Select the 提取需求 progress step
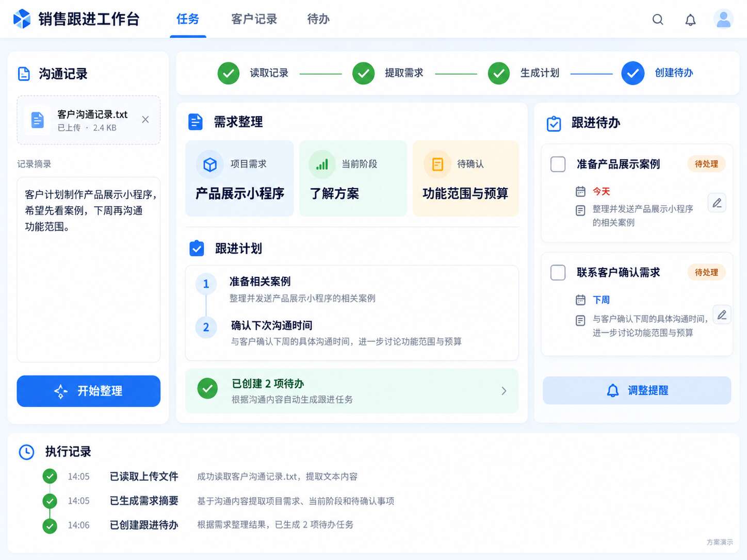Viewport: 747px width, 560px height. (388, 73)
